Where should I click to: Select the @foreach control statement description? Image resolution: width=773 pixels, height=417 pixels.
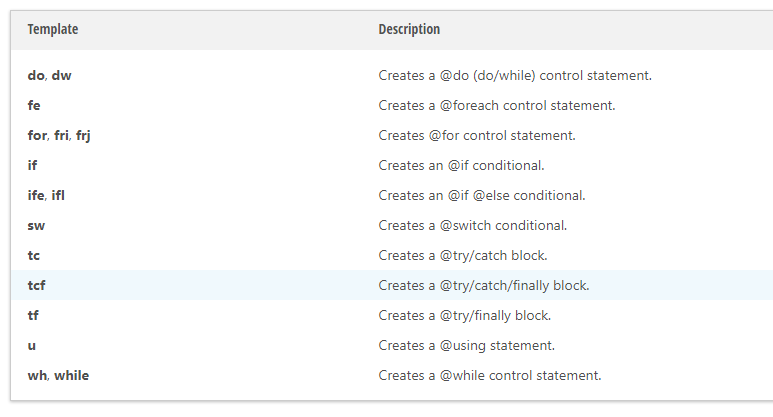497,105
